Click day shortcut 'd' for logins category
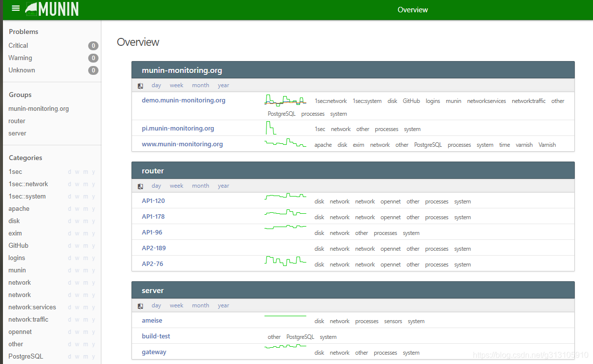 [x=69, y=258]
